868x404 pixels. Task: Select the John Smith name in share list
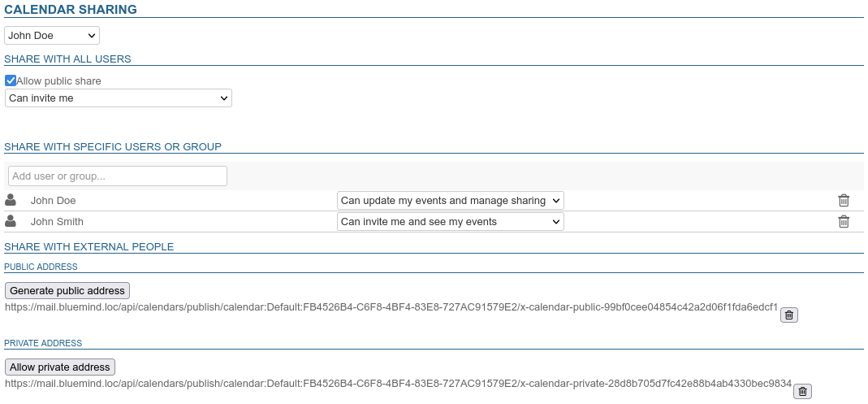pyautogui.click(x=57, y=222)
